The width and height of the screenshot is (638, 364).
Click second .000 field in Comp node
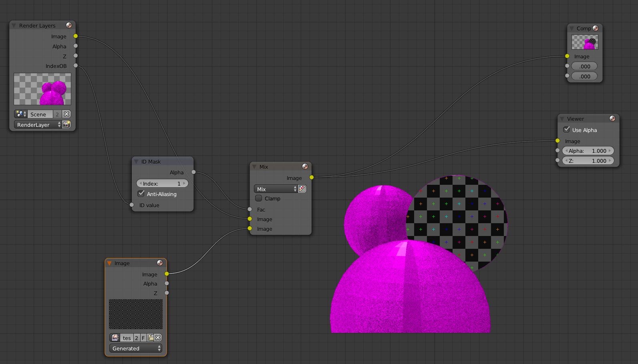click(584, 76)
